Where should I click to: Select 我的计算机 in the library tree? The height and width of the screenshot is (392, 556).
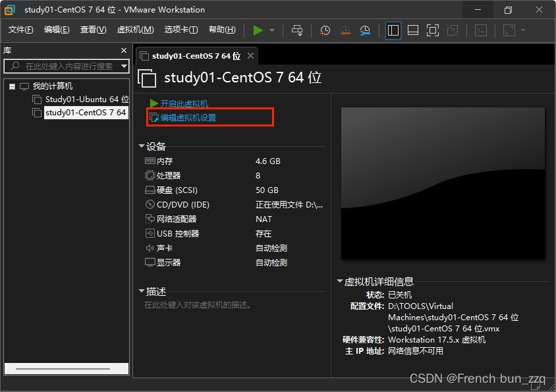point(53,86)
